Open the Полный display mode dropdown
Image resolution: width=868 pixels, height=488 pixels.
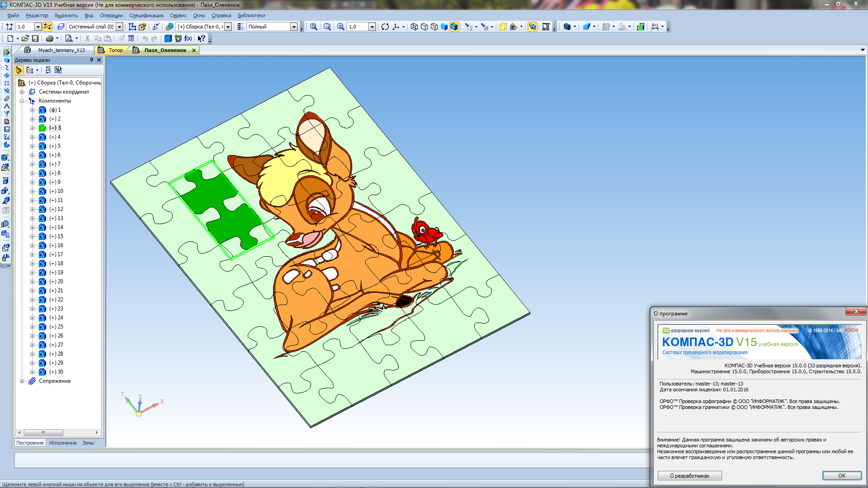tap(294, 27)
